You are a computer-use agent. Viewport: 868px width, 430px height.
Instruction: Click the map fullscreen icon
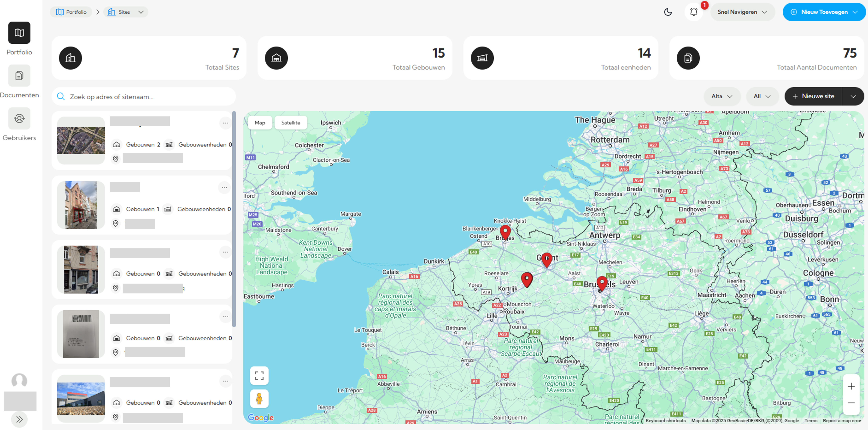259,375
